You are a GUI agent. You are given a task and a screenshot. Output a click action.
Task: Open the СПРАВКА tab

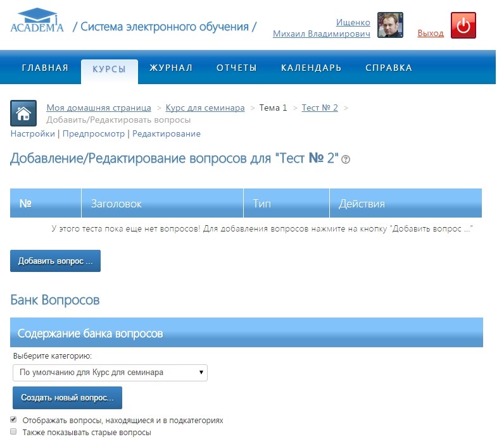coord(389,68)
